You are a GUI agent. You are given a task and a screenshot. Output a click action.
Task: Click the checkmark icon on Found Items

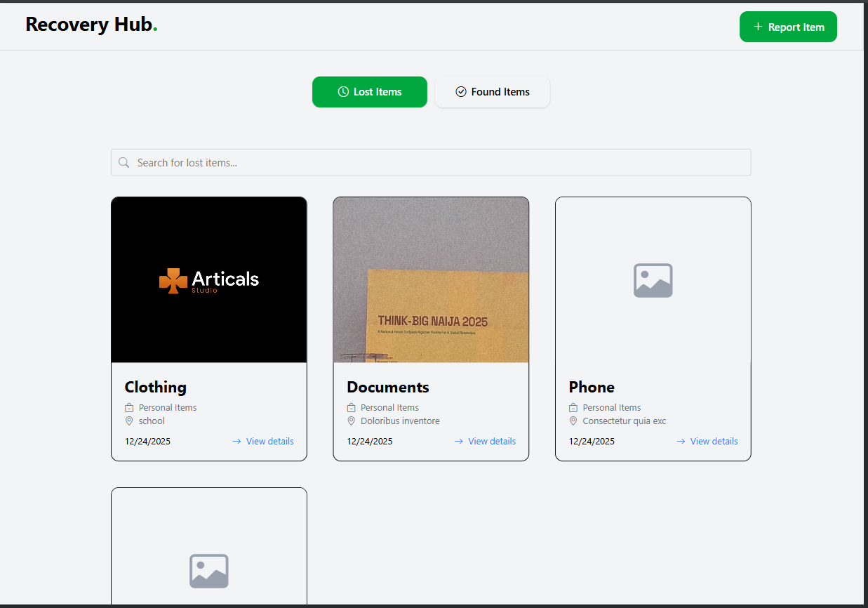(461, 92)
